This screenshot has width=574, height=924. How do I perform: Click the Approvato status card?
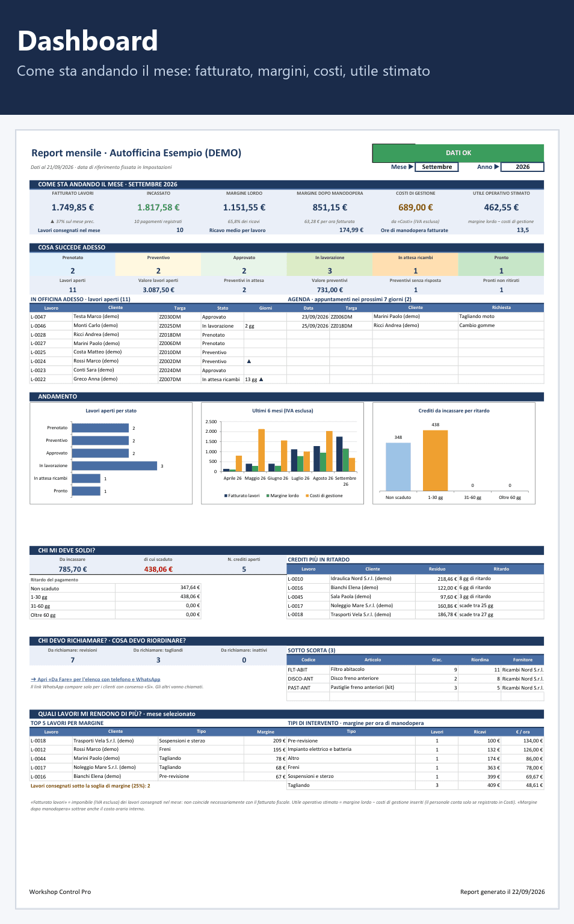coord(244,265)
